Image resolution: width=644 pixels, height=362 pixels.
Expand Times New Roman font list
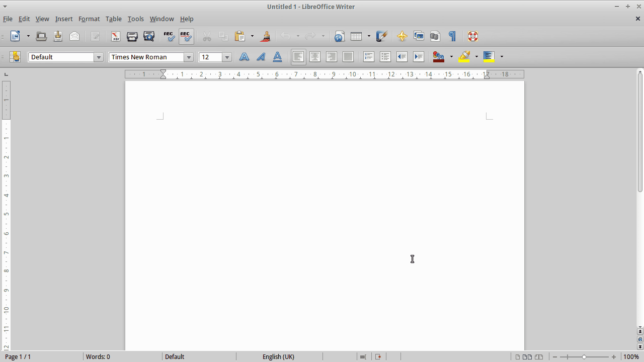189,57
